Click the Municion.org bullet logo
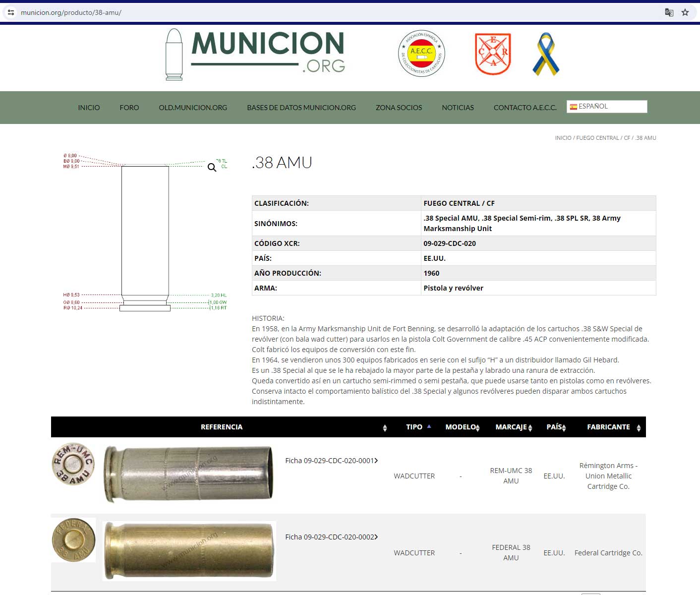This screenshot has height=595, width=700. (255, 54)
